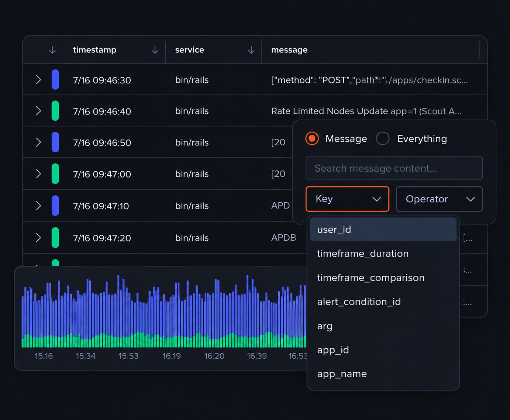The height and width of the screenshot is (420, 510).
Task: Click bin/rails in the 09:47:20 row
Action: click(192, 238)
